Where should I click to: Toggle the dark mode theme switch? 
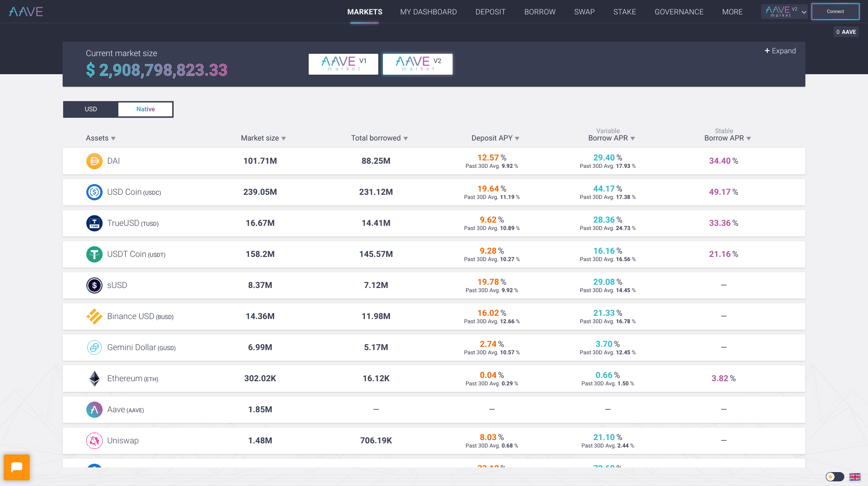tap(835, 477)
